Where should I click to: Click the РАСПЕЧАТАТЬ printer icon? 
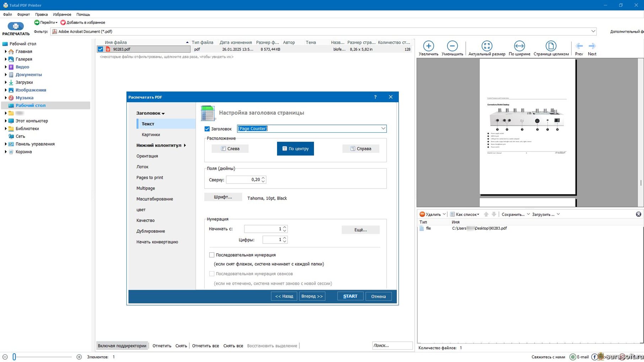pyautogui.click(x=16, y=26)
